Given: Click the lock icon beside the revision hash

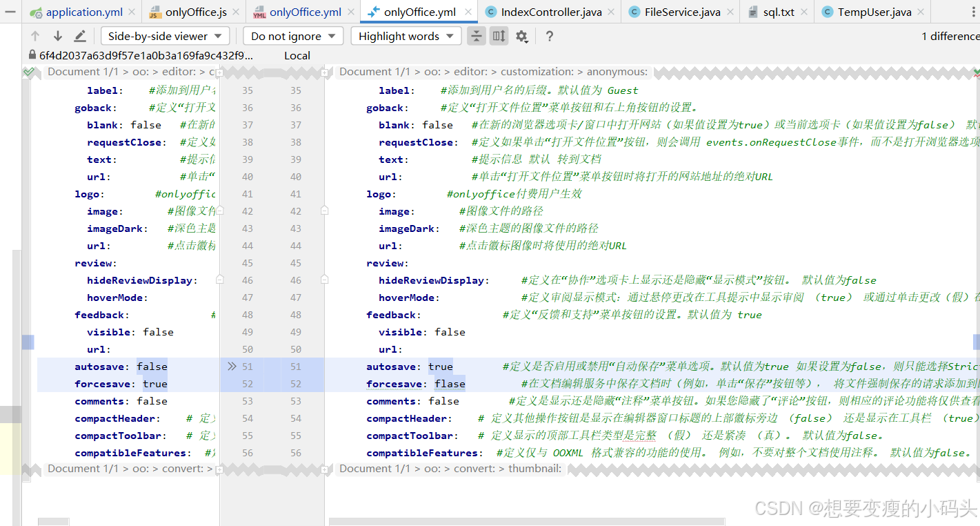Looking at the screenshot, I should point(32,55).
